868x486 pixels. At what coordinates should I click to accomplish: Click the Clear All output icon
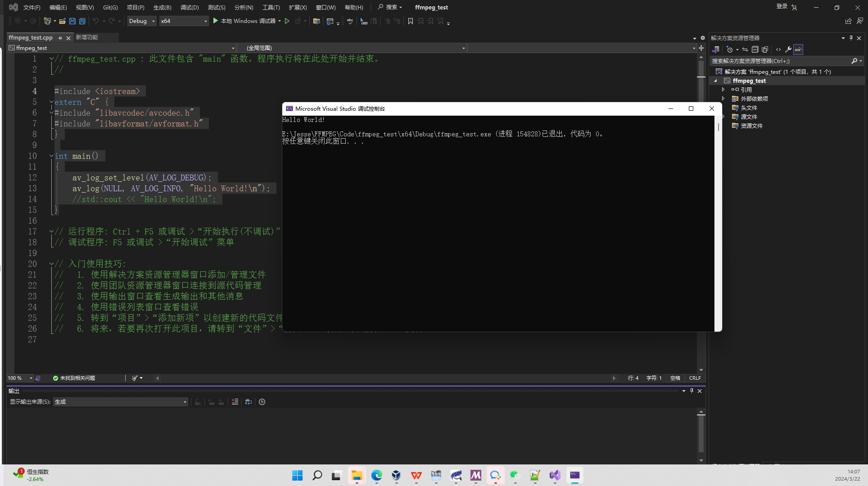(x=235, y=402)
